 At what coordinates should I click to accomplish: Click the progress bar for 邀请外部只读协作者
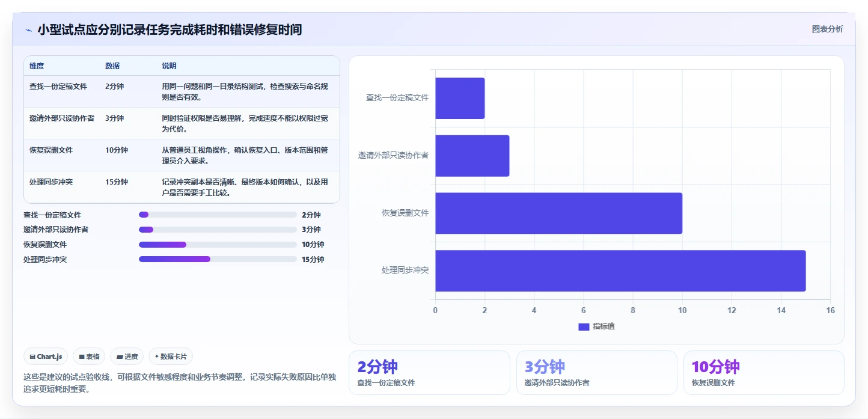[x=218, y=230]
